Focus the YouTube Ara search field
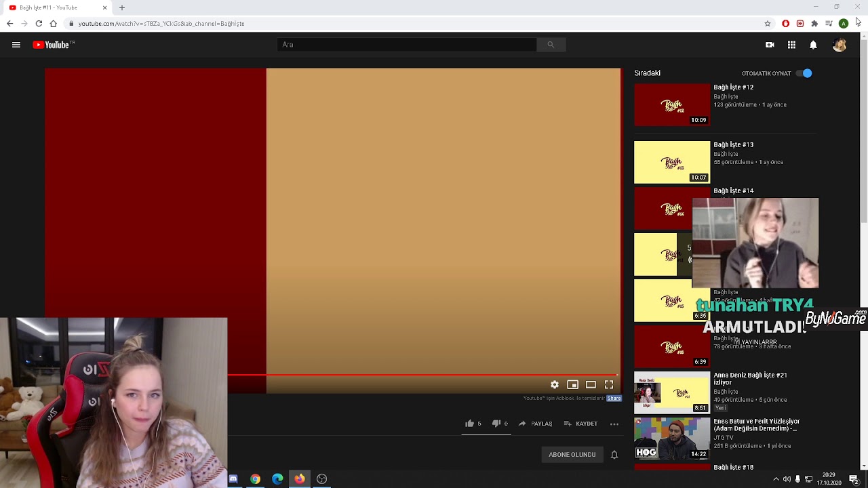 pyautogui.click(x=407, y=45)
